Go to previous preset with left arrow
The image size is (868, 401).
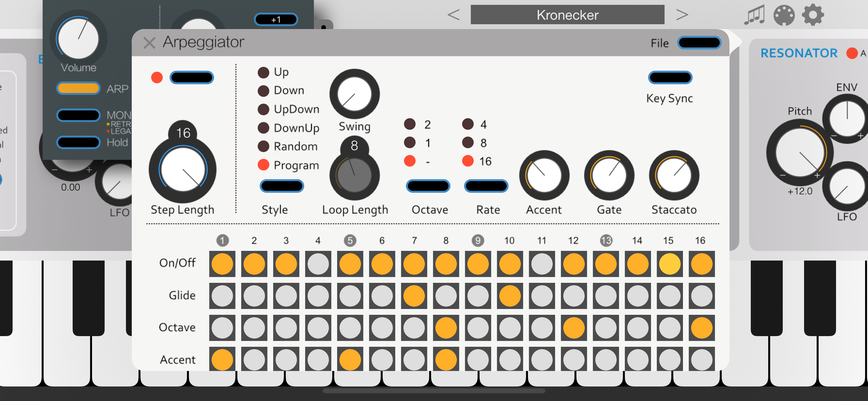click(x=453, y=15)
